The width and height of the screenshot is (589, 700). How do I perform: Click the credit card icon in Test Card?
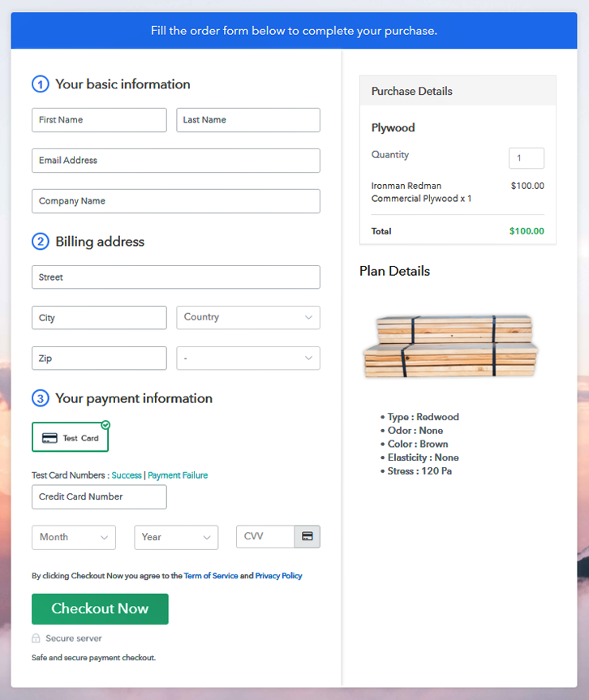click(x=49, y=438)
